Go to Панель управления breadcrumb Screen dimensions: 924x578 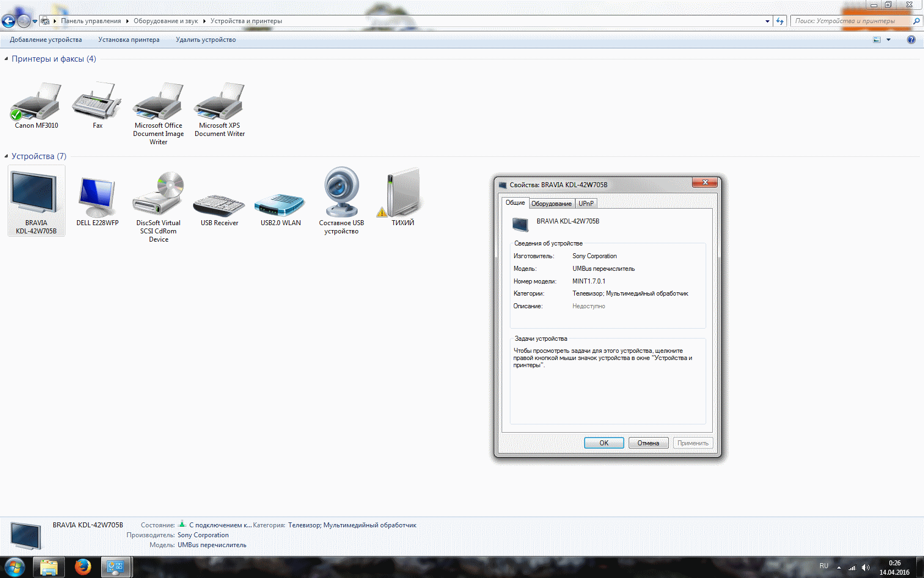pos(91,21)
